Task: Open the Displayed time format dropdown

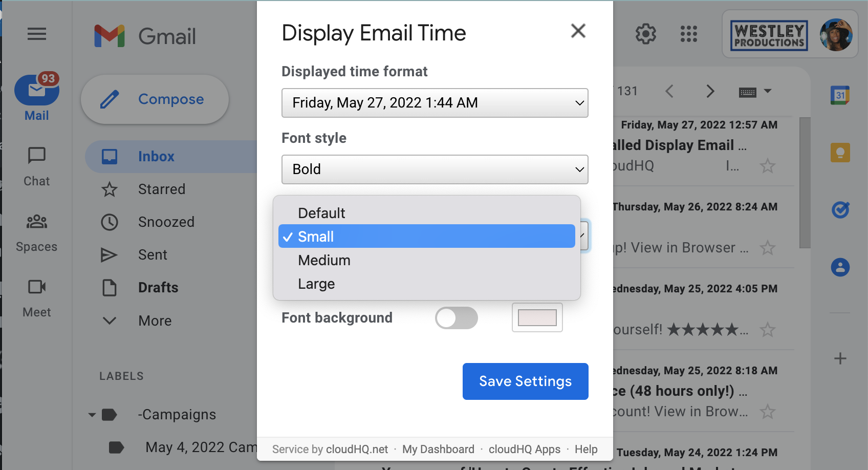Action: (435, 103)
